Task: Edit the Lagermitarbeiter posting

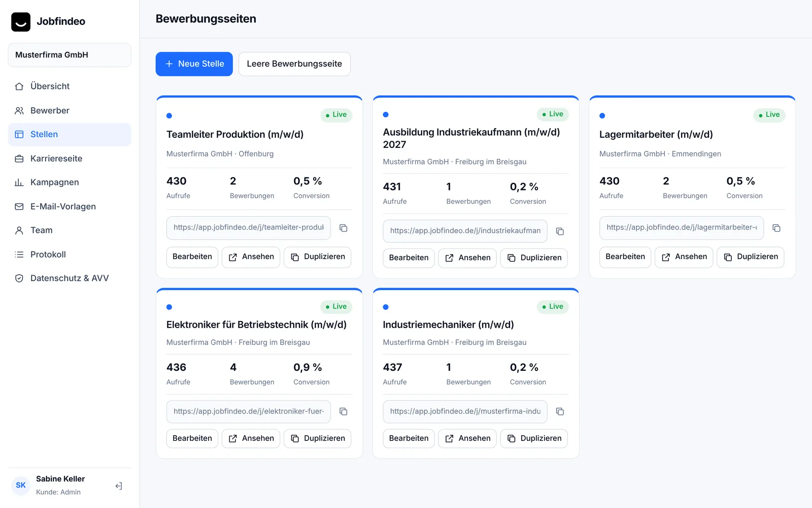Action: (625, 257)
